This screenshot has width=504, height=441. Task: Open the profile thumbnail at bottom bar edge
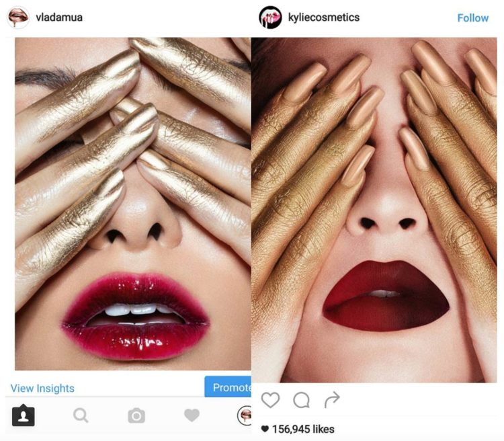click(245, 415)
